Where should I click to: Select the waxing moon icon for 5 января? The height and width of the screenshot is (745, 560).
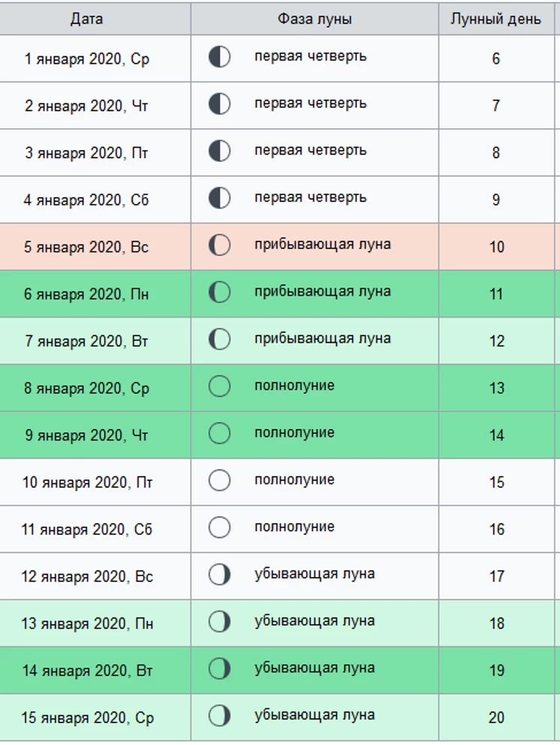(219, 245)
